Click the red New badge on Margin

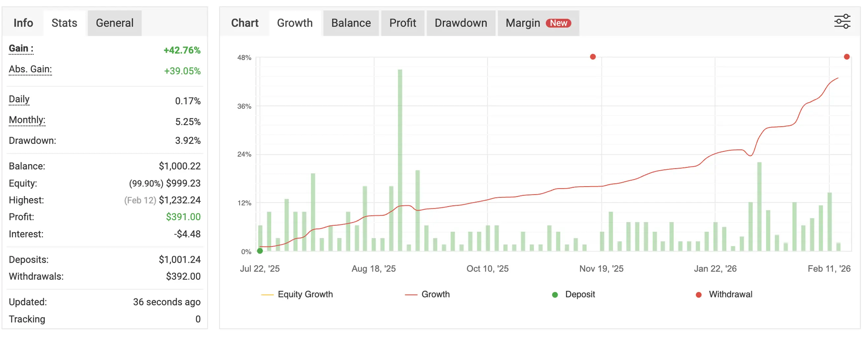coord(558,23)
